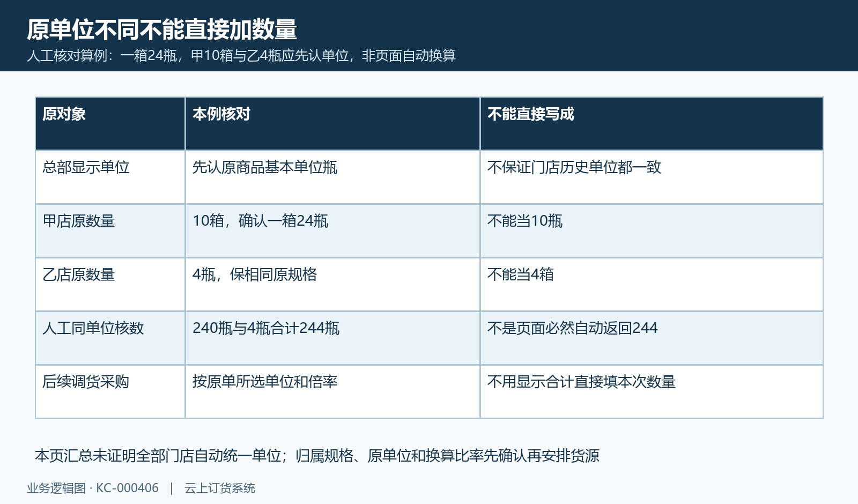The height and width of the screenshot is (504, 858).
Task: Click the cell 10箱，确认一箱24瓶
Action: tap(332, 231)
